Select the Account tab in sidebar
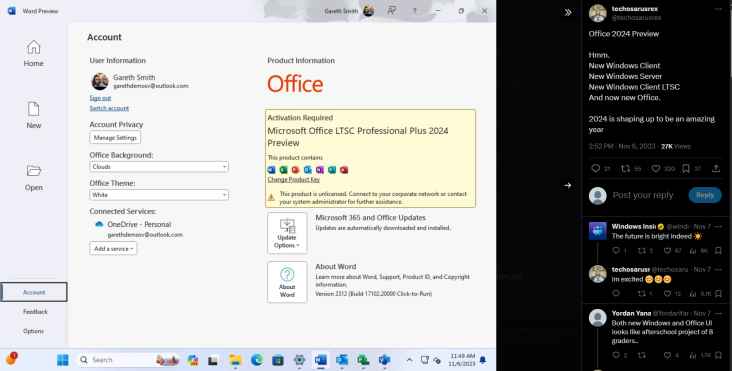This screenshot has height=371, width=732. click(34, 292)
